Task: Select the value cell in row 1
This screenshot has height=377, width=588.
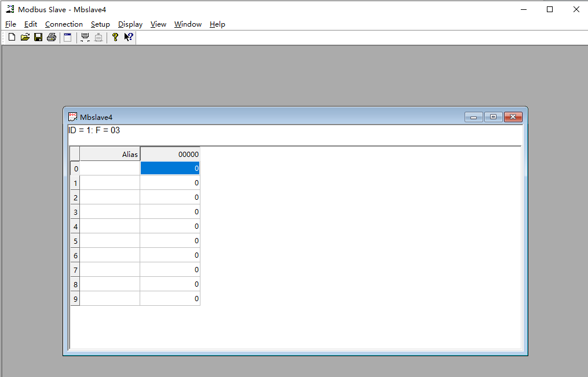Action: [x=170, y=183]
